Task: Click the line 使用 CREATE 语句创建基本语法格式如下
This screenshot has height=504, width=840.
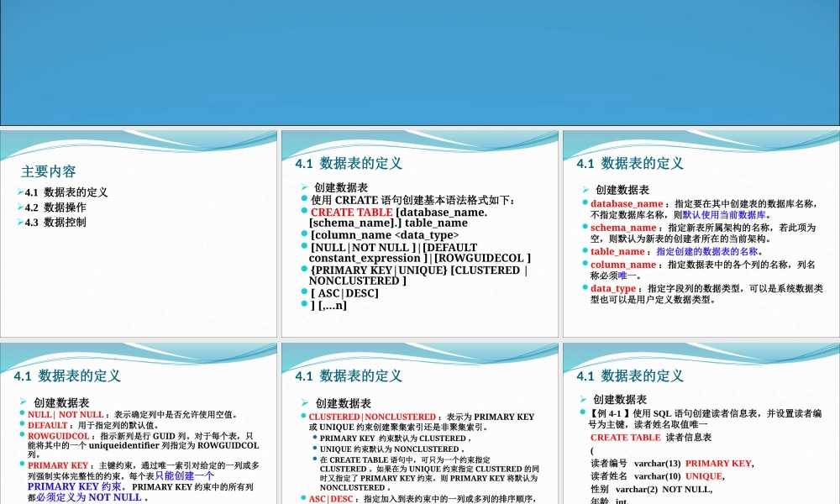Action: tap(413, 200)
